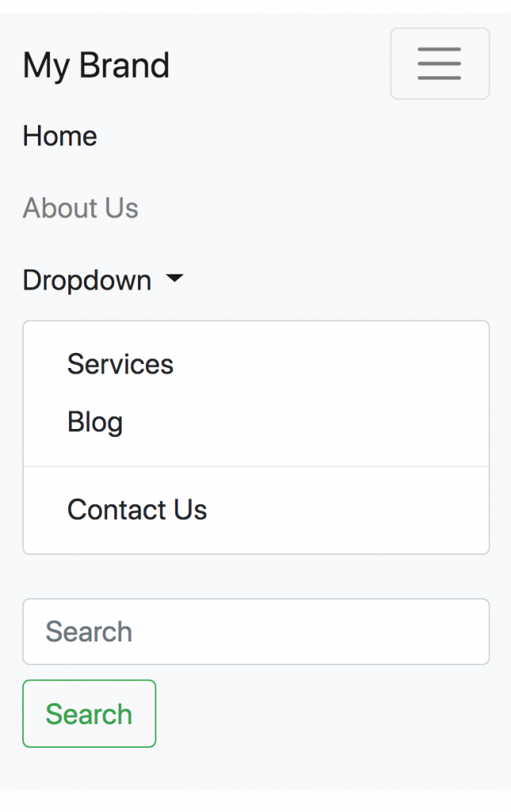
Task: Click the Dropdown label text
Action: coord(86,280)
